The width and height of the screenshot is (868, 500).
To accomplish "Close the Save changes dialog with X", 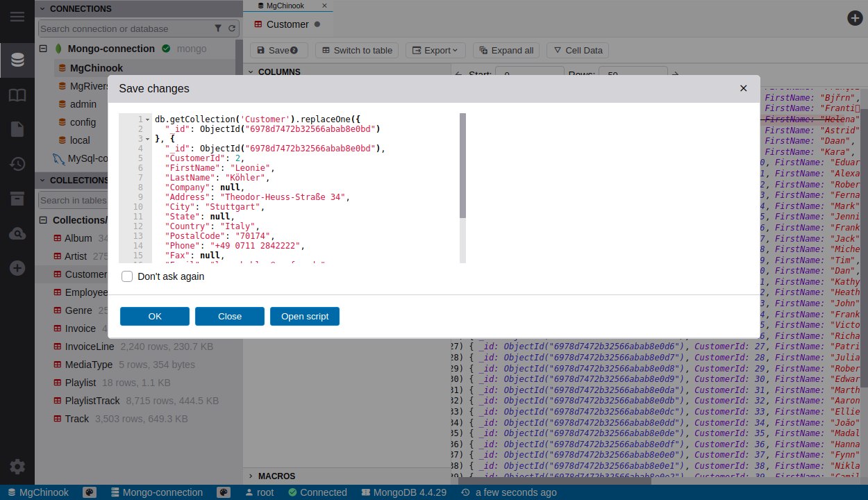I will tap(743, 88).
